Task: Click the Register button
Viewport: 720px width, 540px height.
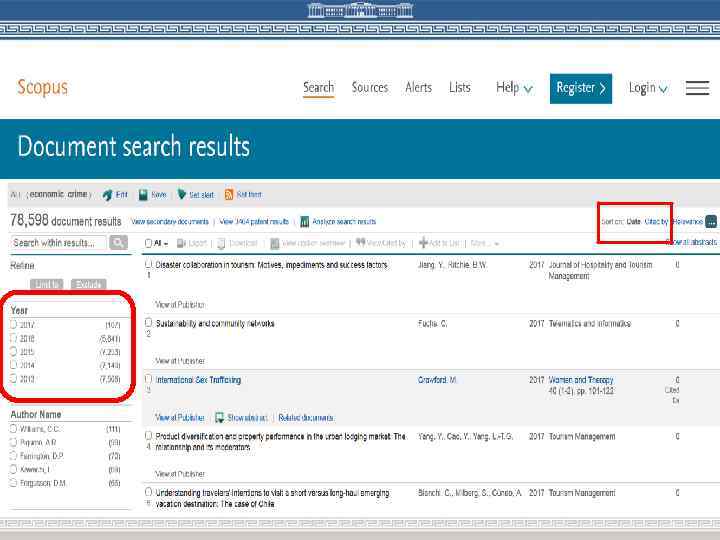Action: click(x=581, y=88)
